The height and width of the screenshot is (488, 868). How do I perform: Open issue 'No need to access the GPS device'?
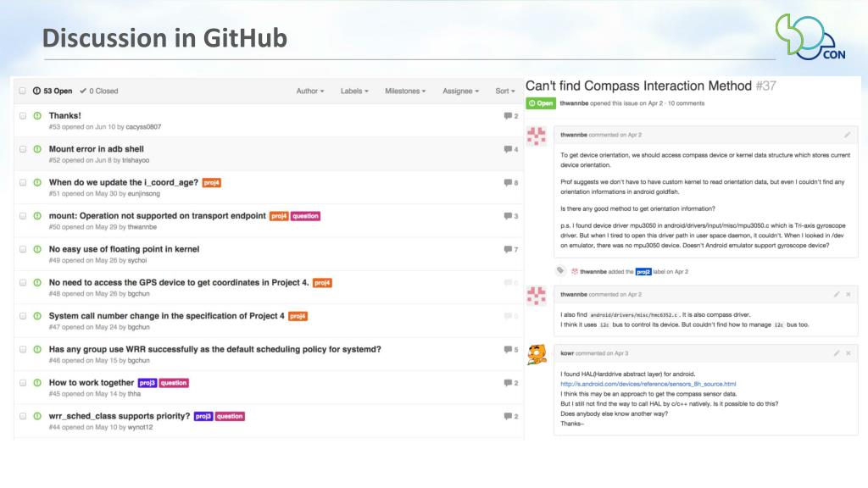pos(179,283)
